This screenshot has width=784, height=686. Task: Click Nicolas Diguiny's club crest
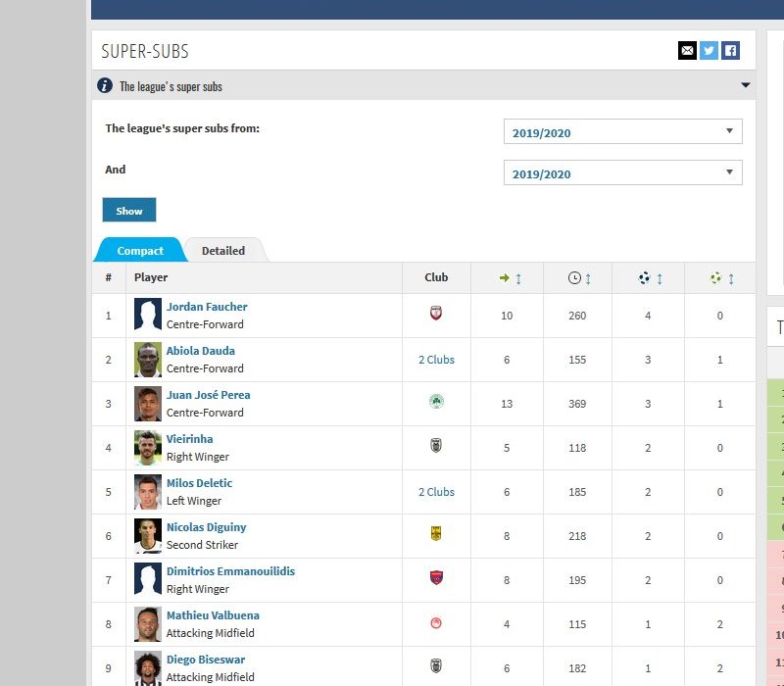coord(436,535)
